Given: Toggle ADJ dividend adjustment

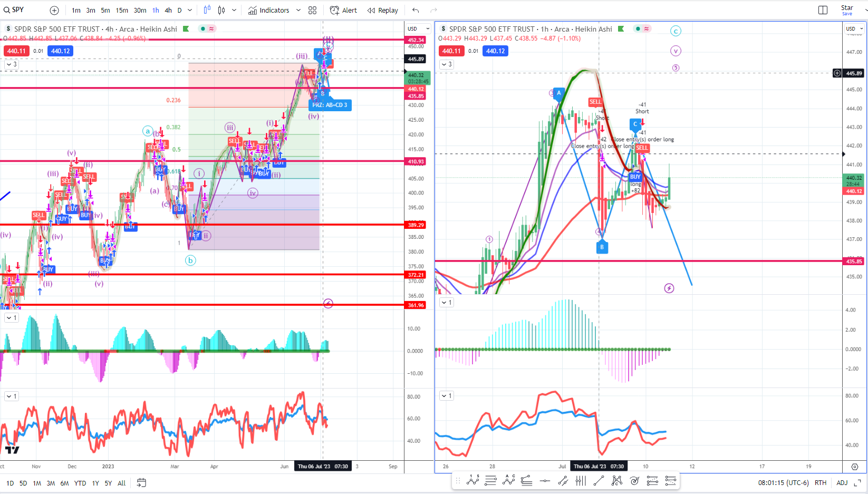Looking at the screenshot, I should click(842, 483).
